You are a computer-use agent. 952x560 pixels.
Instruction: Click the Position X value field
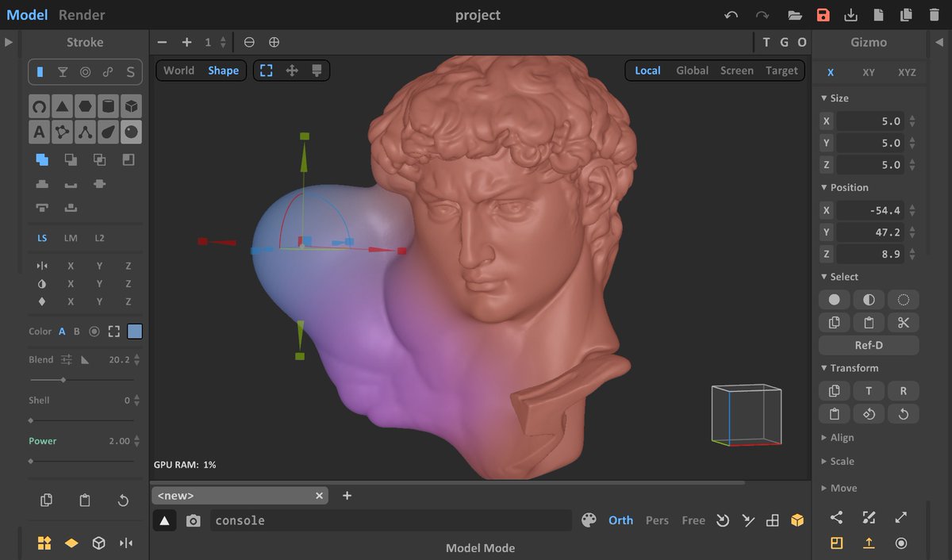(x=870, y=210)
